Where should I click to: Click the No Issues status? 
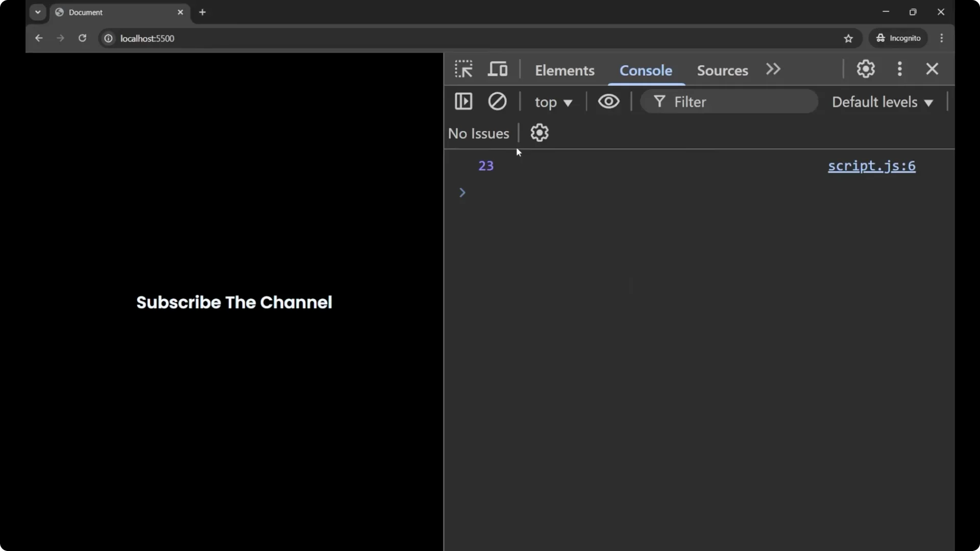478,133
